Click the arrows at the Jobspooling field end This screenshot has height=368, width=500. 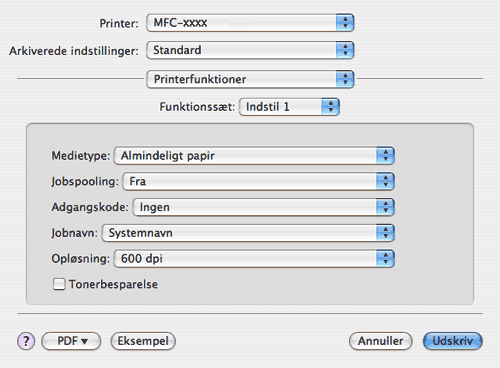point(386,181)
